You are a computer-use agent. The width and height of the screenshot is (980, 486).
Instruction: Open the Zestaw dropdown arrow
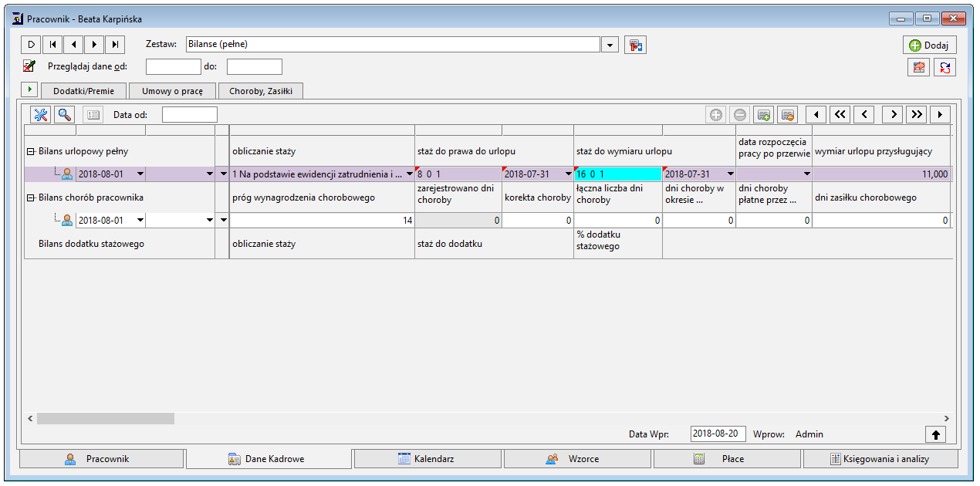click(x=610, y=45)
